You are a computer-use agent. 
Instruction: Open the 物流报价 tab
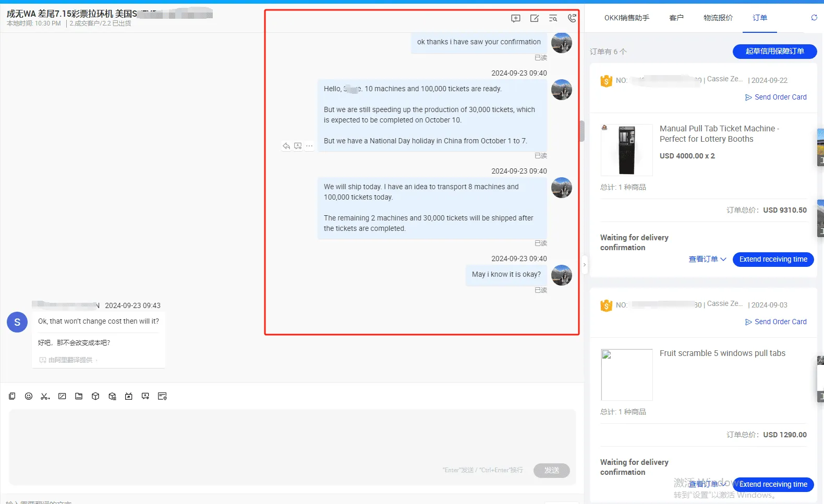718,18
